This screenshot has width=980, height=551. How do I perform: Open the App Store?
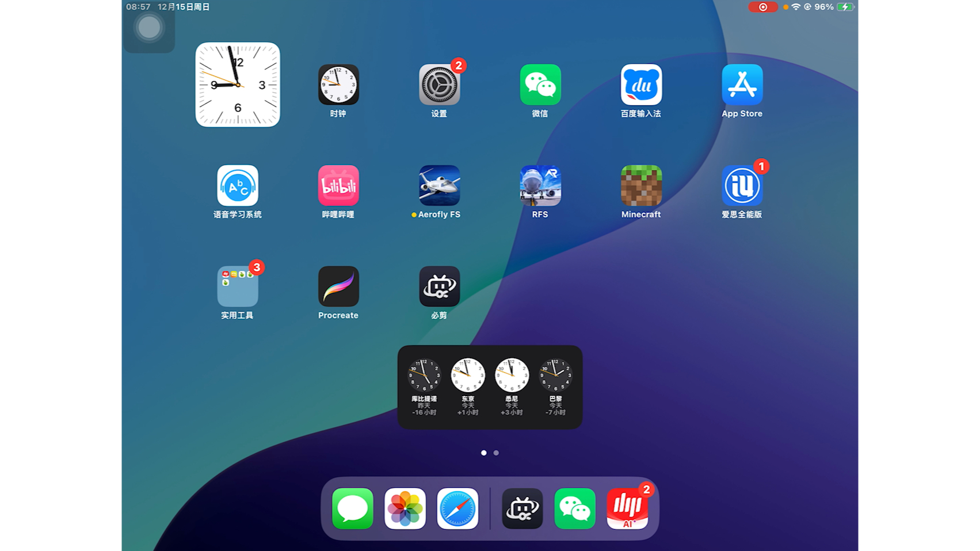coord(742,85)
